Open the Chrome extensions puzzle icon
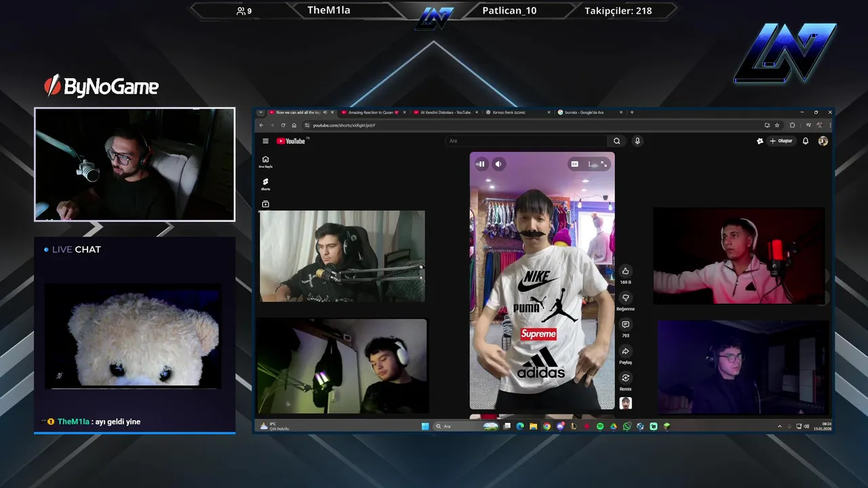868x488 pixels. [x=792, y=125]
